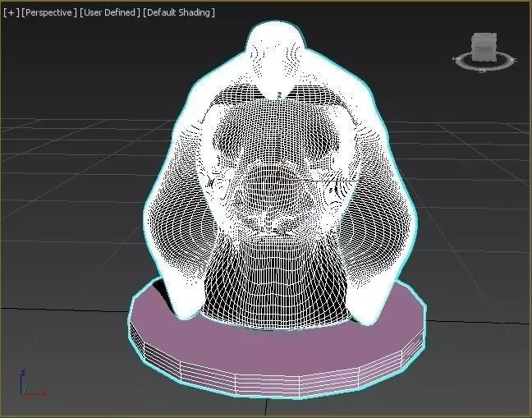Click the S compass label below ViewCube
The height and width of the screenshot is (418, 532).
[482, 71]
